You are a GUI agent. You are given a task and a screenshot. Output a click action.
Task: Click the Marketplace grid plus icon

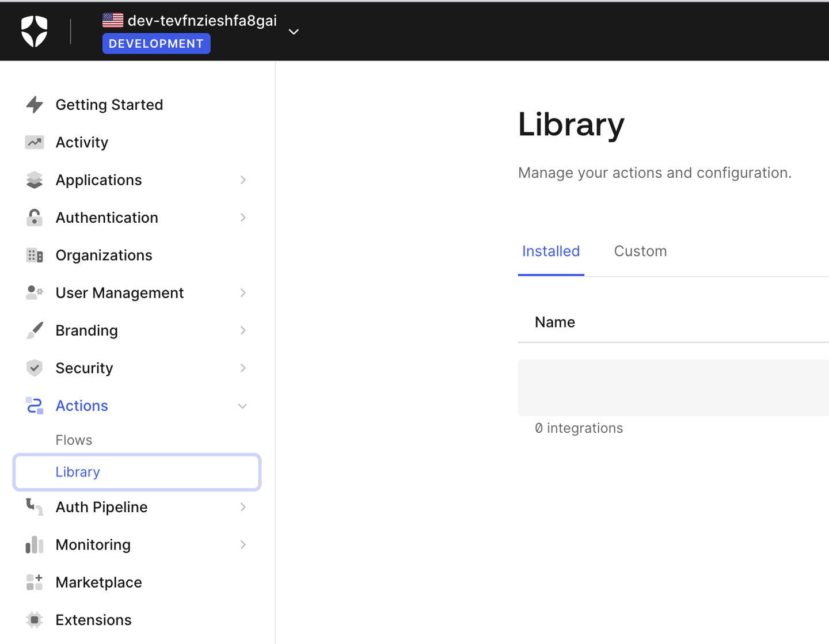(35, 582)
